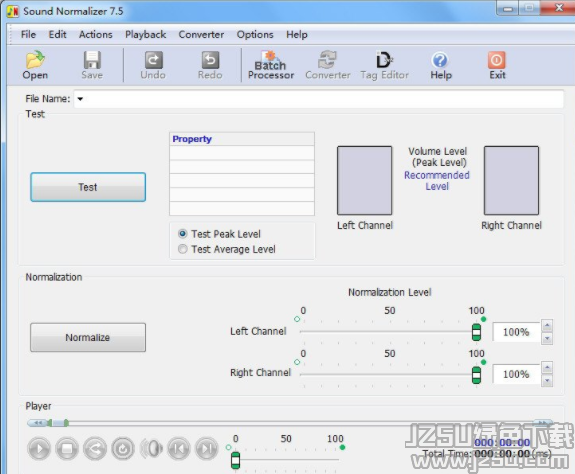Decrease Right Channel percentage with down arrow

[x=547, y=381]
